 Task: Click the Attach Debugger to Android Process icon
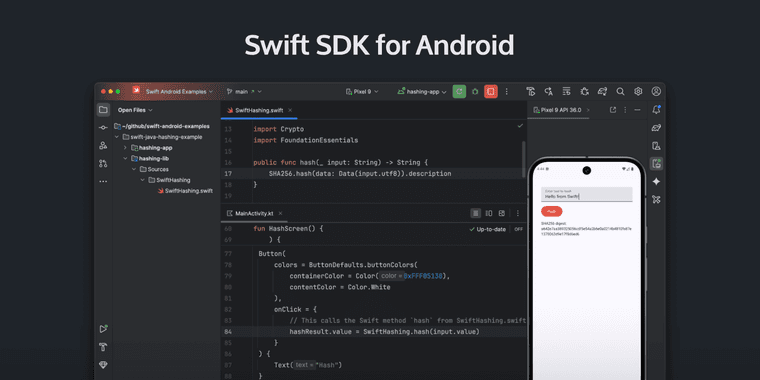(x=584, y=91)
